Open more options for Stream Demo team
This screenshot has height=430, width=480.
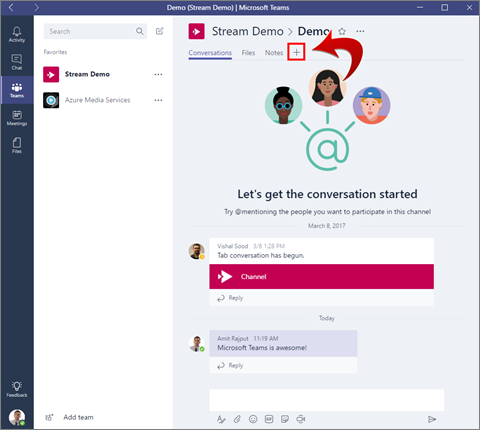(158, 74)
